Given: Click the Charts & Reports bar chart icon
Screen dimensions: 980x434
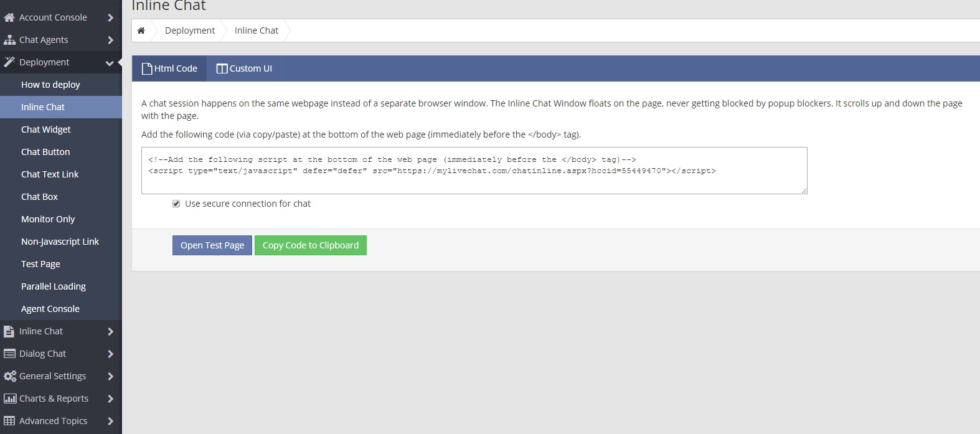Looking at the screenshot, I should (x=10, y=399).
